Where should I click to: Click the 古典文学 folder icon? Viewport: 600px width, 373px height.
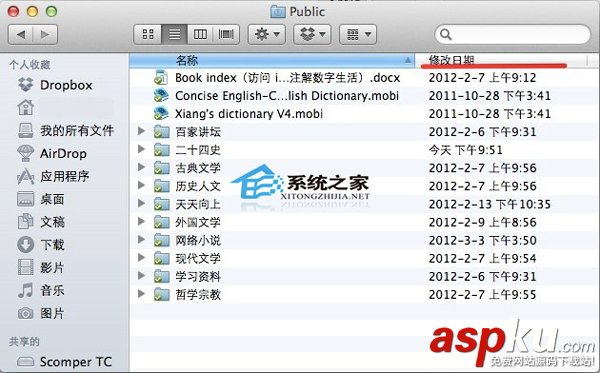click(x=161, y=168)
